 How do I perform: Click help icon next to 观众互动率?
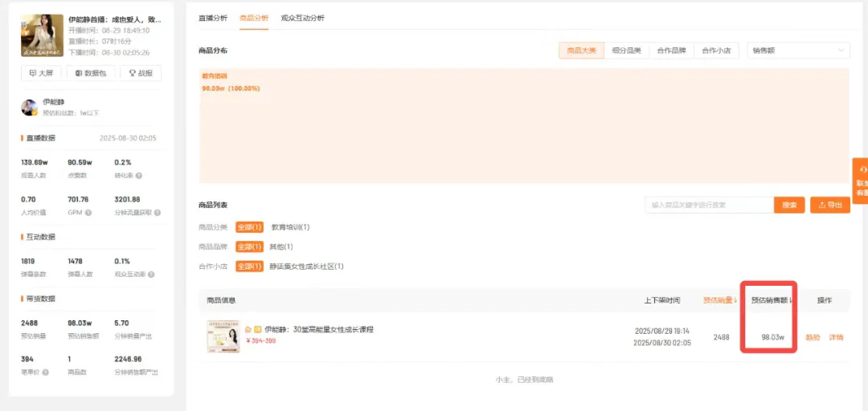pyautogui.click(x=151, y=275)
